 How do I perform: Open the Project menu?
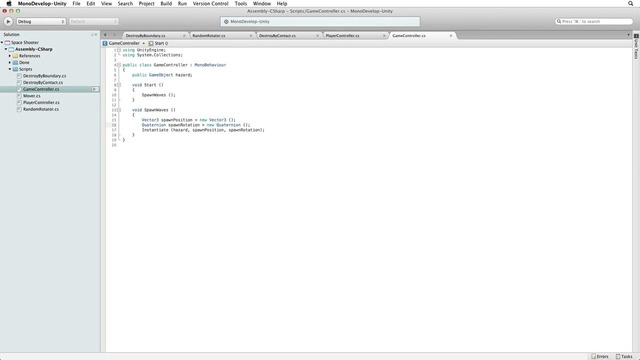click(x=147, y=3)
